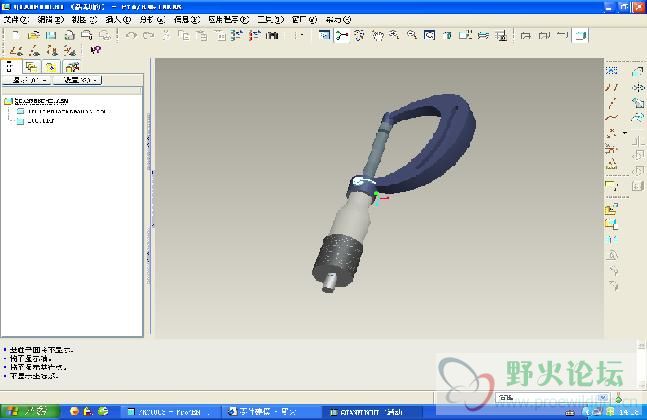Click the undo arrow icon

point(131,35)
